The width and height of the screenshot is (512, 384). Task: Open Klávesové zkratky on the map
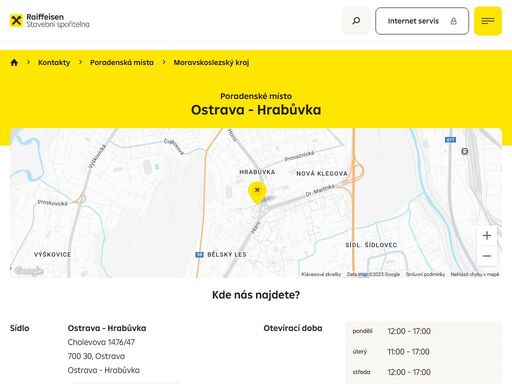pos(321,274)
